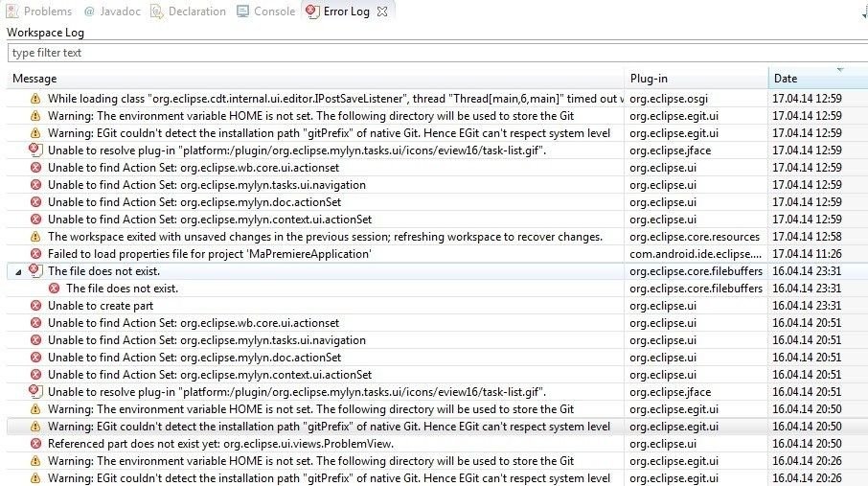Click 'org.eclipse.core.resources' plug-in cell
The width and height of the screenshot is (868, 486).
[x=695, y=237]
